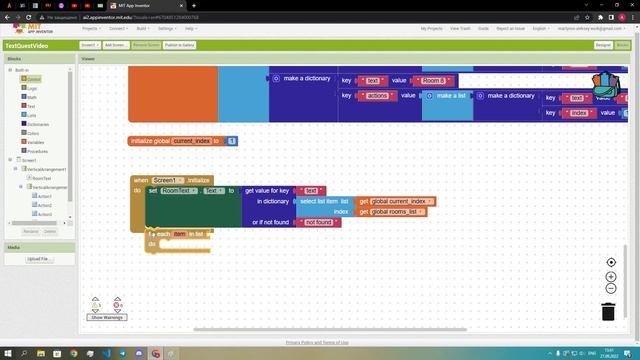The width and height of the screenshot is (640, 360).
Task: Click the number 1 value block
Action: [x=231, y=141]
